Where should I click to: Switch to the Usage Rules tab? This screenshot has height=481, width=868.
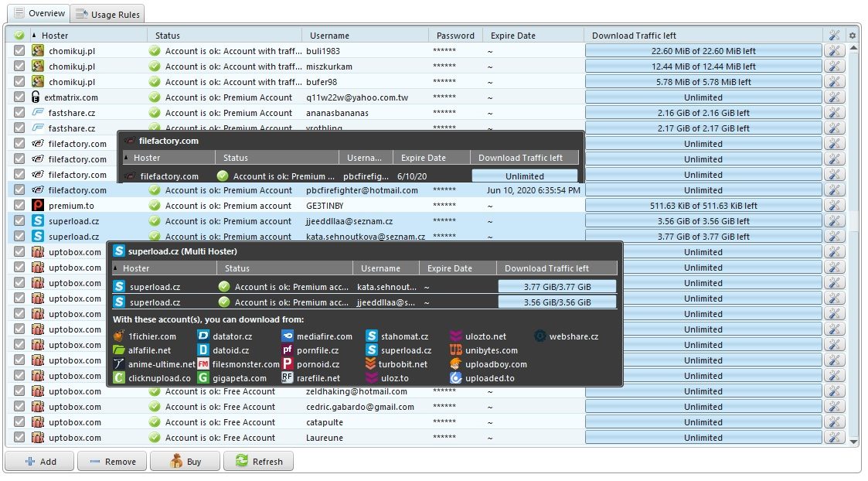[x=108, y=14]
